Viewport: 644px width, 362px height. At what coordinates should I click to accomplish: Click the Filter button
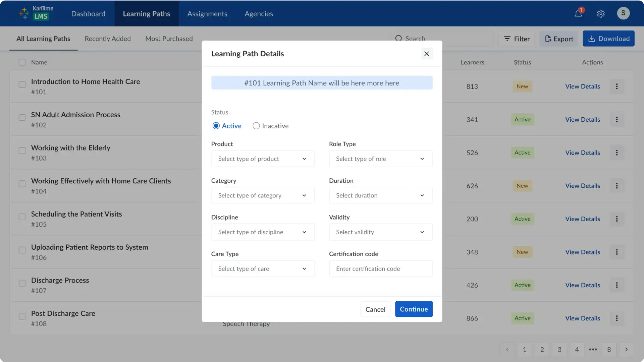tap(517, 39)
